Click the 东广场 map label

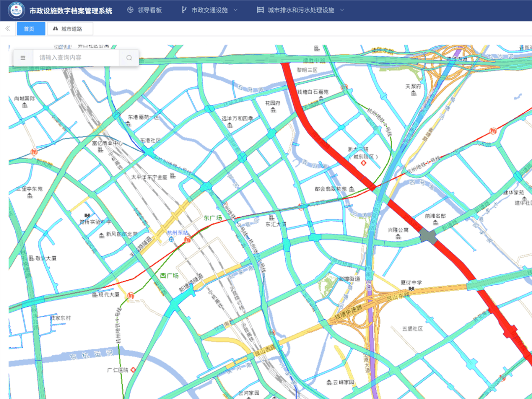213,218
